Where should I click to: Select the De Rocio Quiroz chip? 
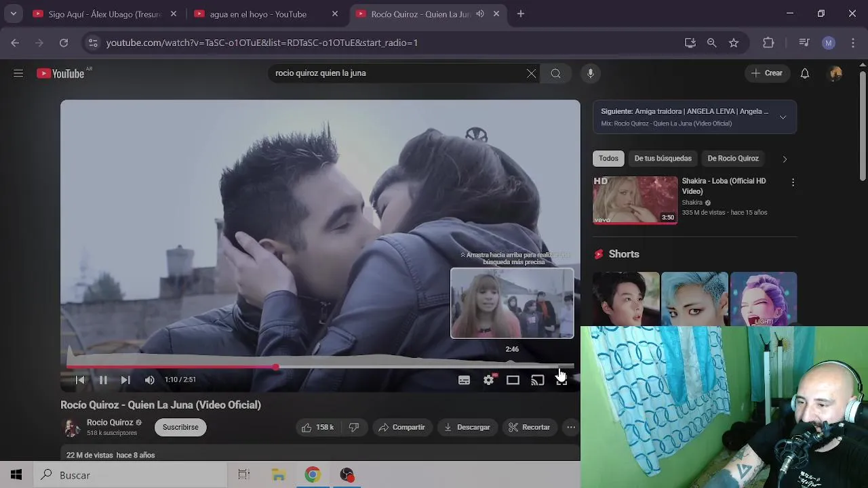(x=733, y=159)
